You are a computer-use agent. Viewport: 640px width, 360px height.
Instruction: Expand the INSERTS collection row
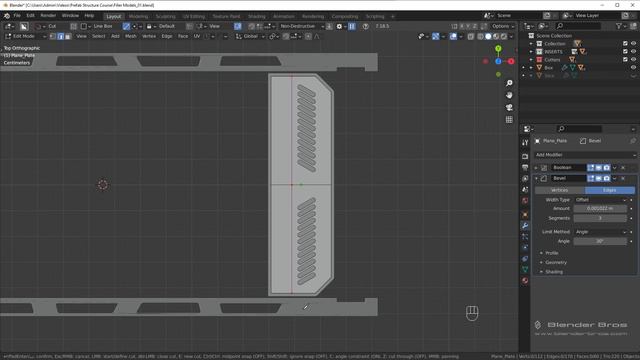(531, 52)
